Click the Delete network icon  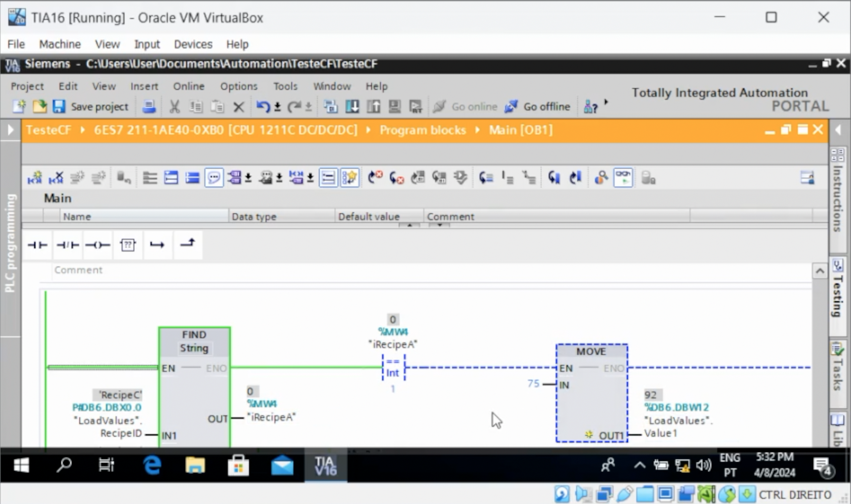tap(56, 177)
